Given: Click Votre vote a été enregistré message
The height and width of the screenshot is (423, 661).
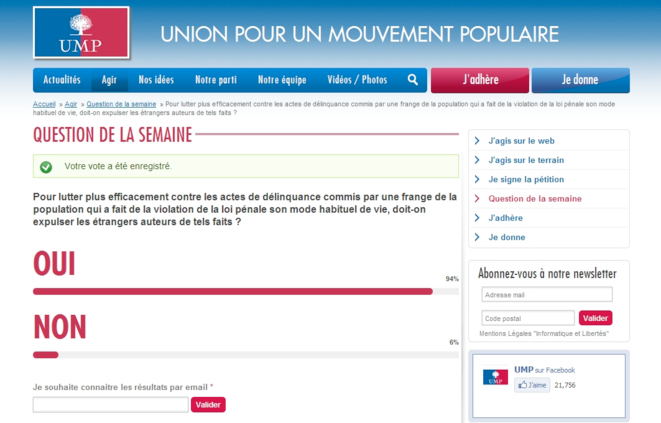Looking at the screenshot, I should click(118, 167).
